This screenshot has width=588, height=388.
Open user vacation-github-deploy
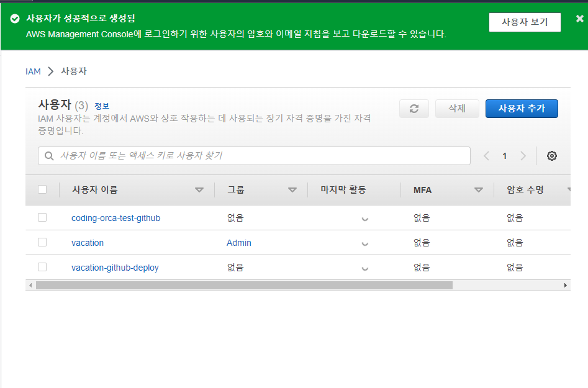click(x=115, y=268)
